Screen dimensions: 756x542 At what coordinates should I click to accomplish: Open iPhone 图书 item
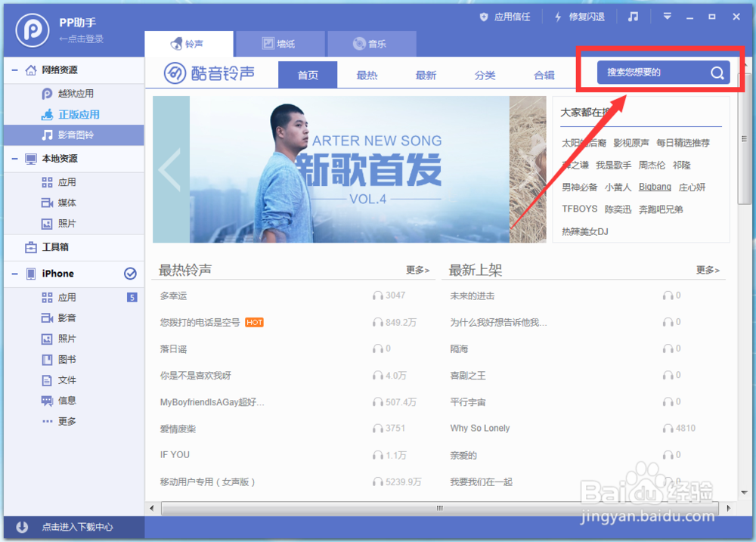pos(59,360)
